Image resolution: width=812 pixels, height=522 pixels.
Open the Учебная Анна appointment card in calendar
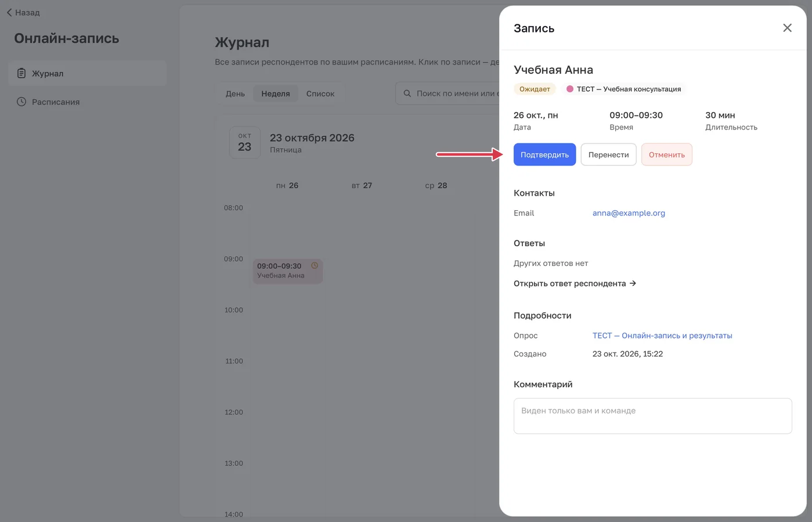tap(288, 271)
